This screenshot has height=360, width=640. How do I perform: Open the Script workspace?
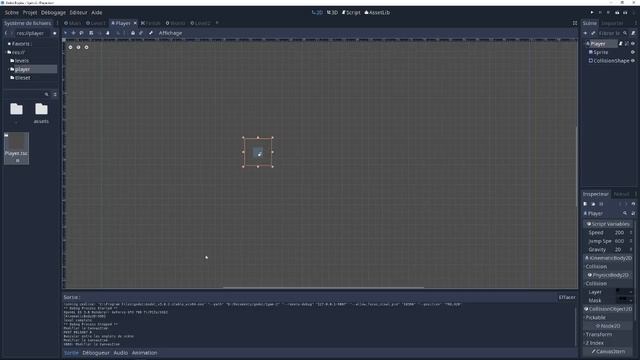pyautogui.click(x=351, y=13)
